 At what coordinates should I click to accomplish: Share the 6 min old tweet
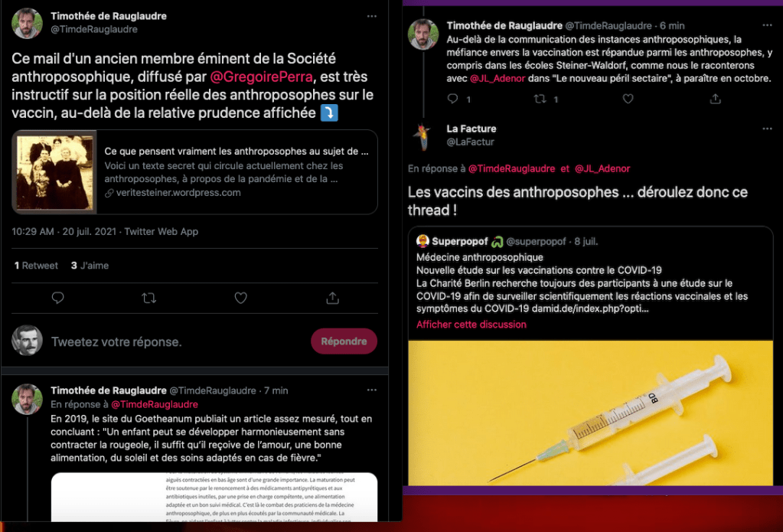click(x=715, y=99)
